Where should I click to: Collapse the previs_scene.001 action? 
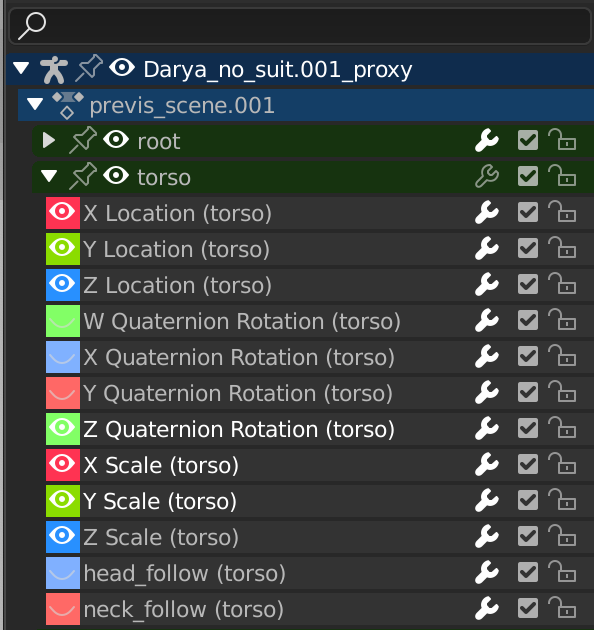(35, 104)
